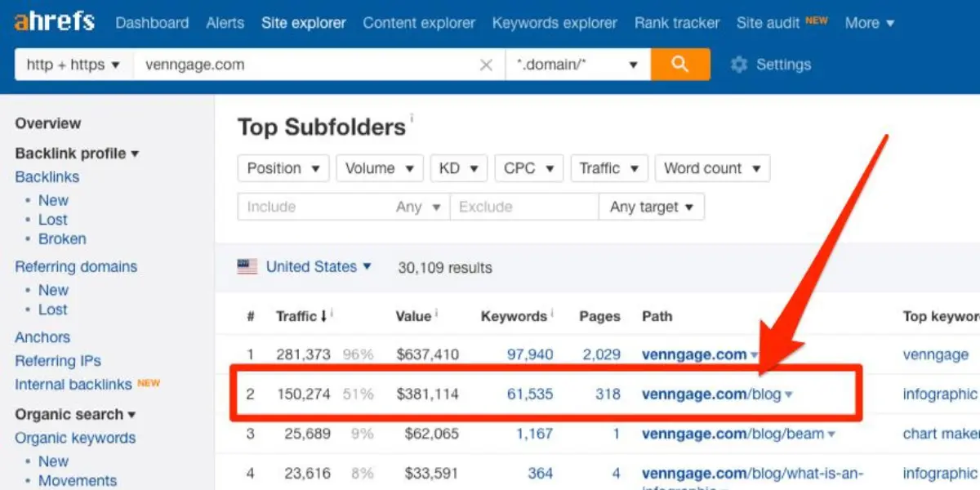
Task: Open New under Organic keywords
Action: 53,461
